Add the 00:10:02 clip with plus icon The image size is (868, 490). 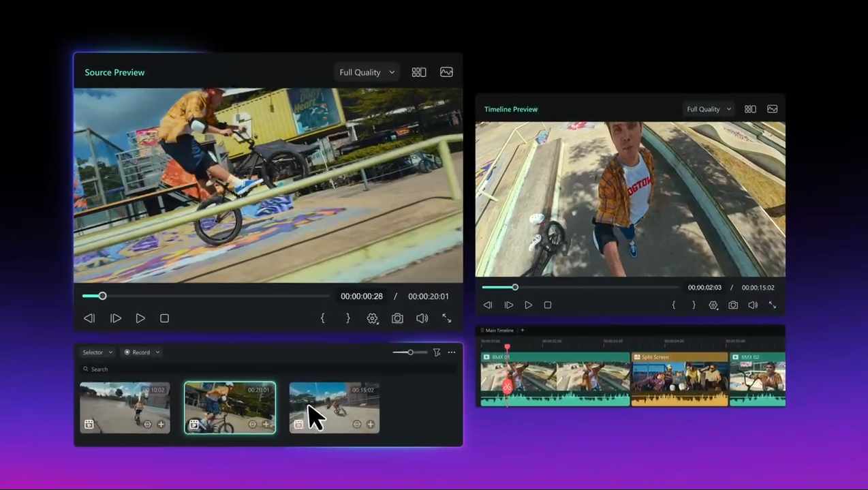161,425
